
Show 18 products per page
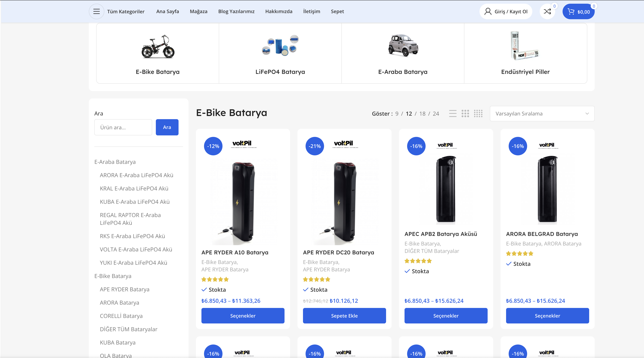(422, 114)
